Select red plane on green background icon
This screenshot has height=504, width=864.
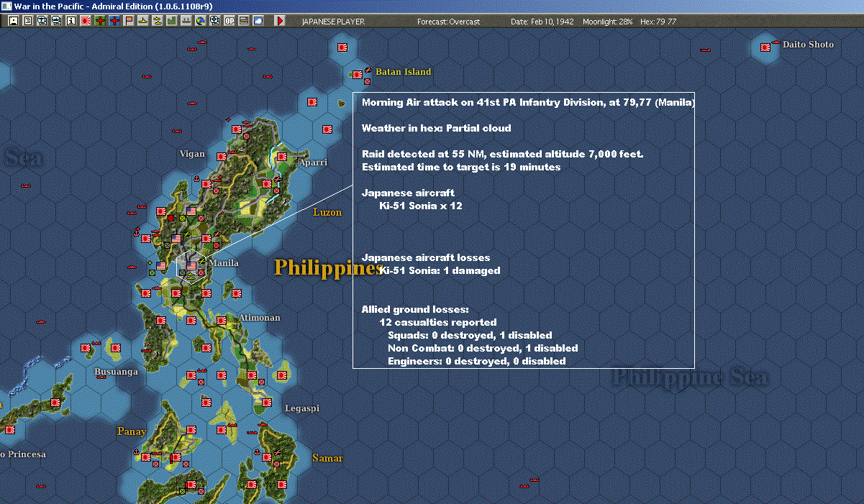[100, 21]
